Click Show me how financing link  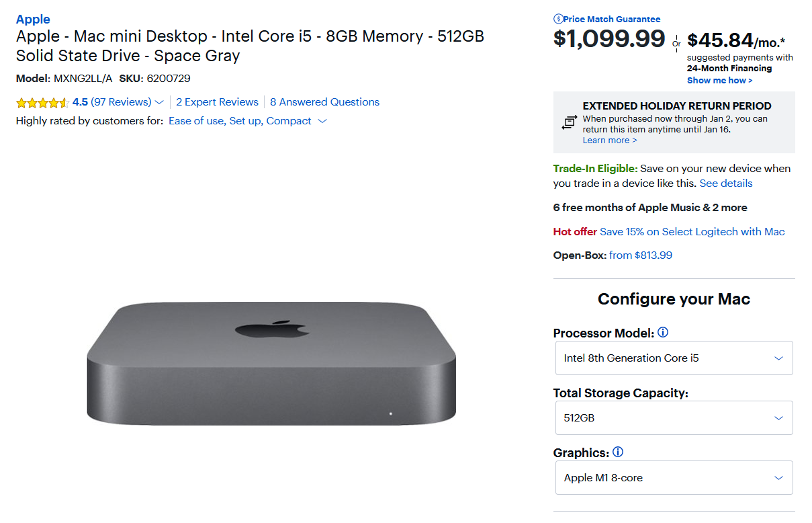[719, 80]
